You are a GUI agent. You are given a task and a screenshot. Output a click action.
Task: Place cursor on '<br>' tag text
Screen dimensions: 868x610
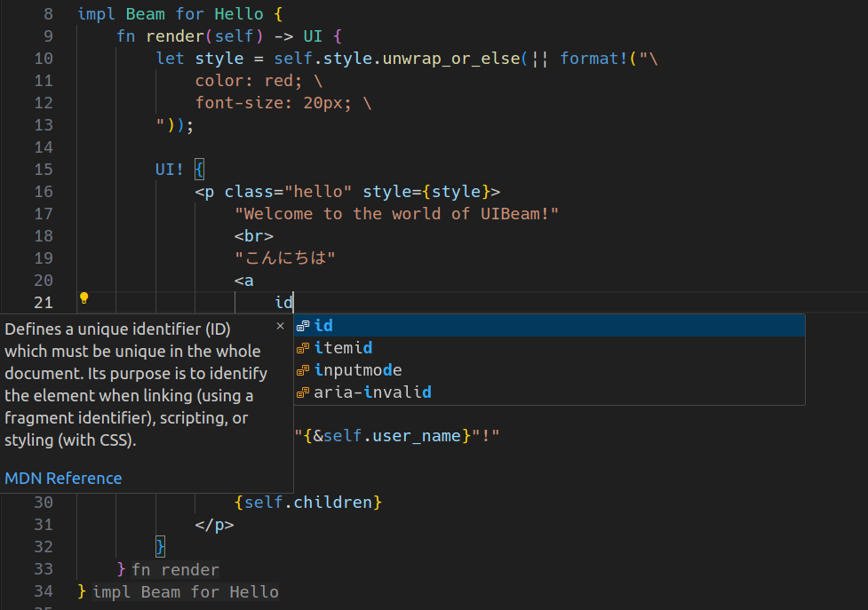pyautogui.click(x=253, y=236)
